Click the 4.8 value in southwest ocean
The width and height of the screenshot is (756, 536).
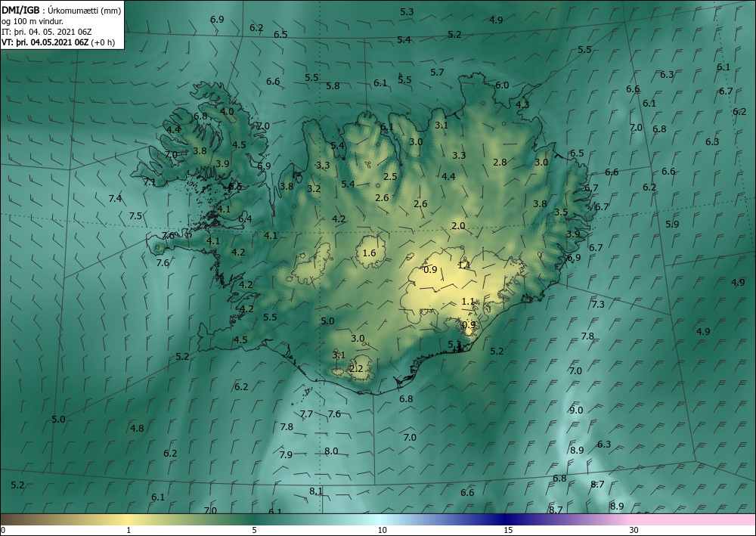[x=137, y=428]
